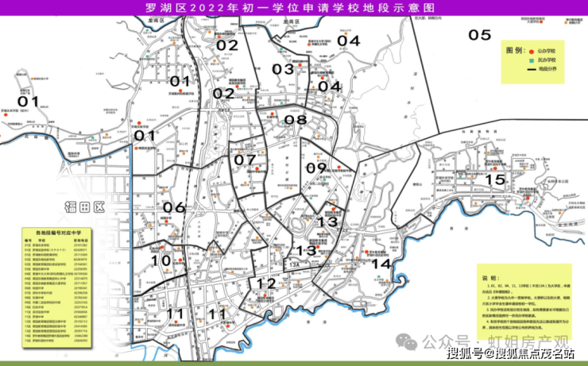The image size is (588, 366).
Task: Select zone label 15 on the map
Action: [495, 179]
